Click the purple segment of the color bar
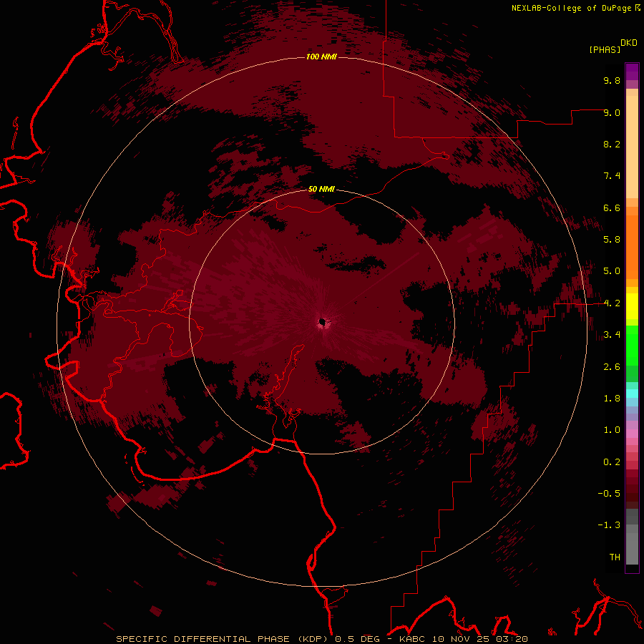This screenshot has width=644, height=644. click(632, 72)
